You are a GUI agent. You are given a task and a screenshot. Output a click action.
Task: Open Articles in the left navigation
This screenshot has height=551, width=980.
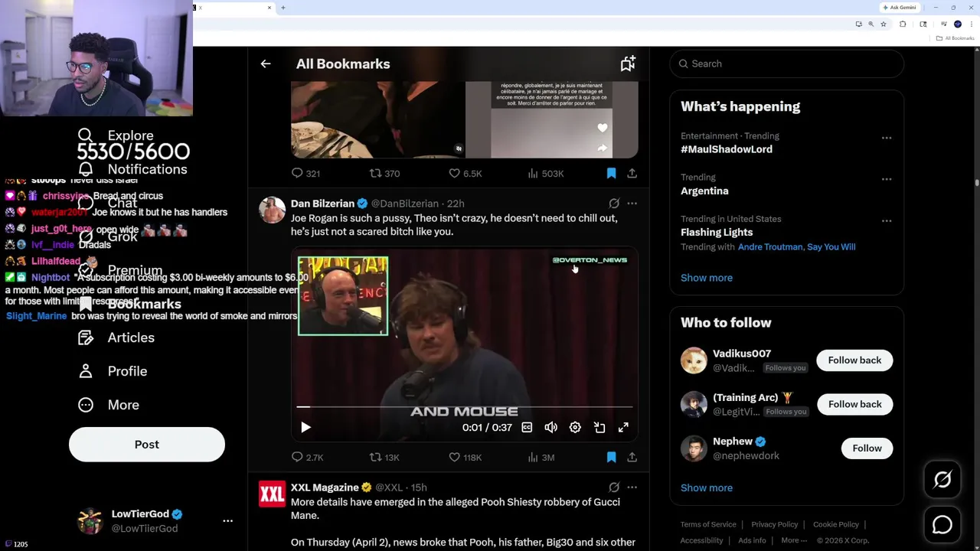click(116, 337)
